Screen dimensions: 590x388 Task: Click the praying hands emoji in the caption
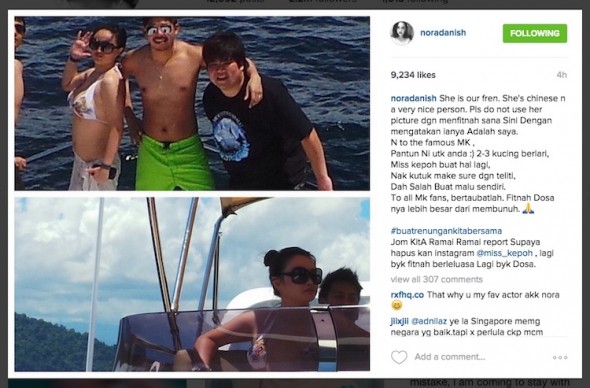pos(528,208)
